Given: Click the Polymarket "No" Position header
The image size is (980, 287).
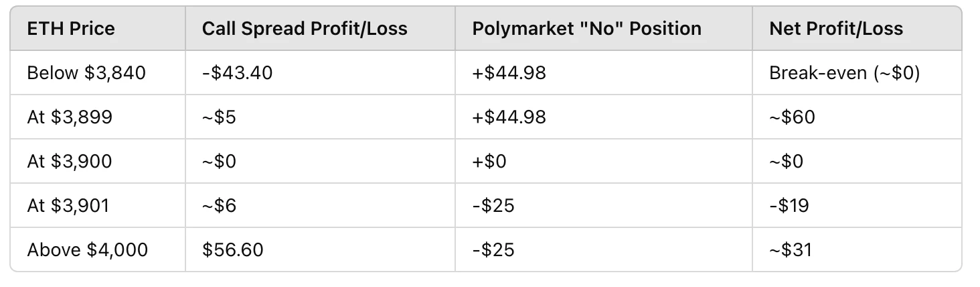Looking at the screenshot, I should 586,28.
